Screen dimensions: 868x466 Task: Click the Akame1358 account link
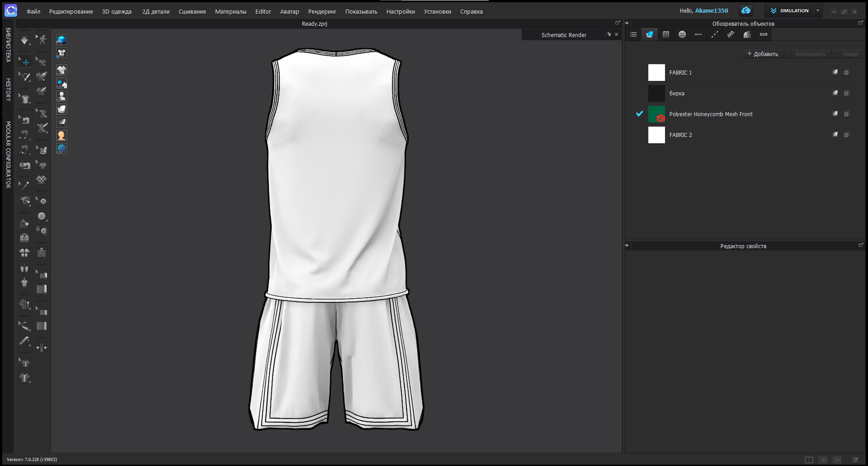tap(711, 10)
